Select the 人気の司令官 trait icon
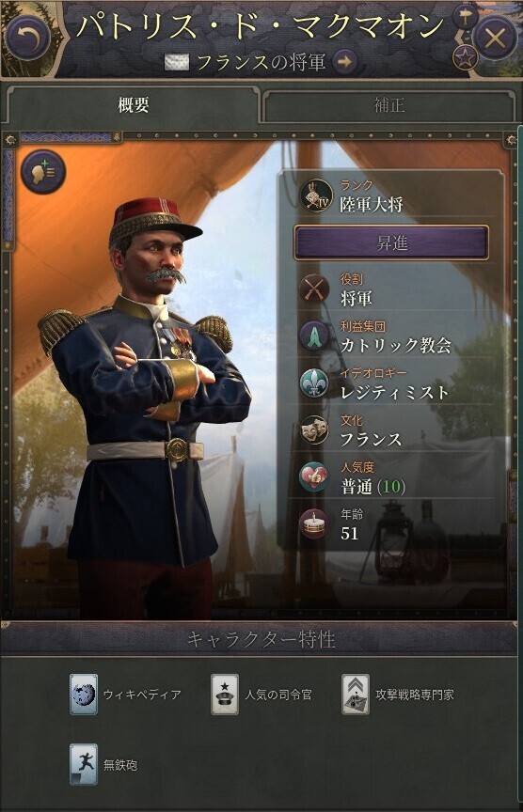 pyautogui.click(x=225, y=695)
